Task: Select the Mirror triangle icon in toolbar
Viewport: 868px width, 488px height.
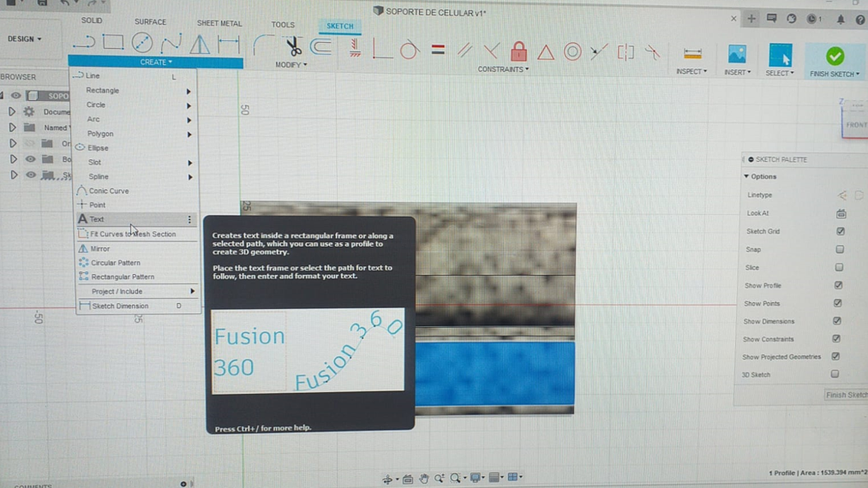Action: [200, 44]
